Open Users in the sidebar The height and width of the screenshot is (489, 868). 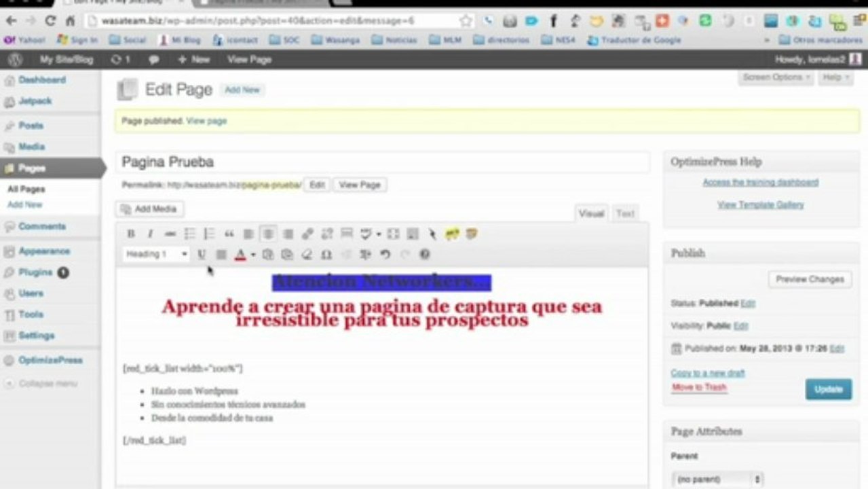[x=31, y=293]
